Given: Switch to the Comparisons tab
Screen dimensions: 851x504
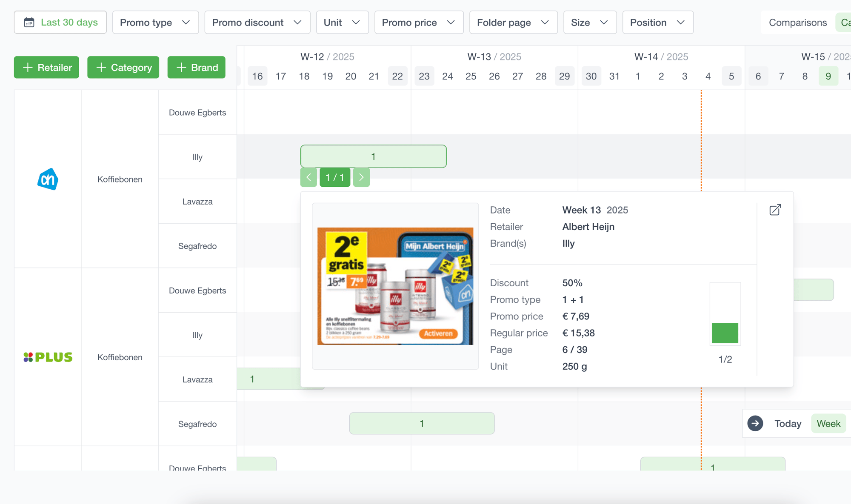Looking at the screenshot, I should [798, 23].
